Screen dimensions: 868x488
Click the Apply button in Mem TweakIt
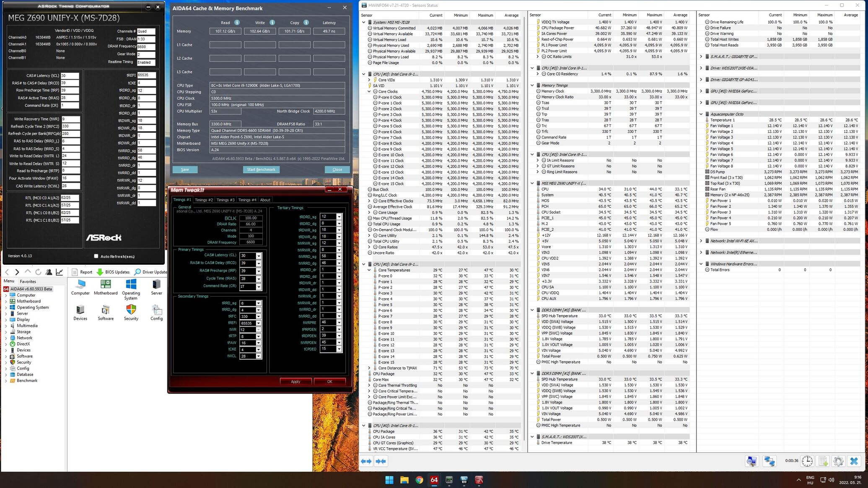pos(295,382)
